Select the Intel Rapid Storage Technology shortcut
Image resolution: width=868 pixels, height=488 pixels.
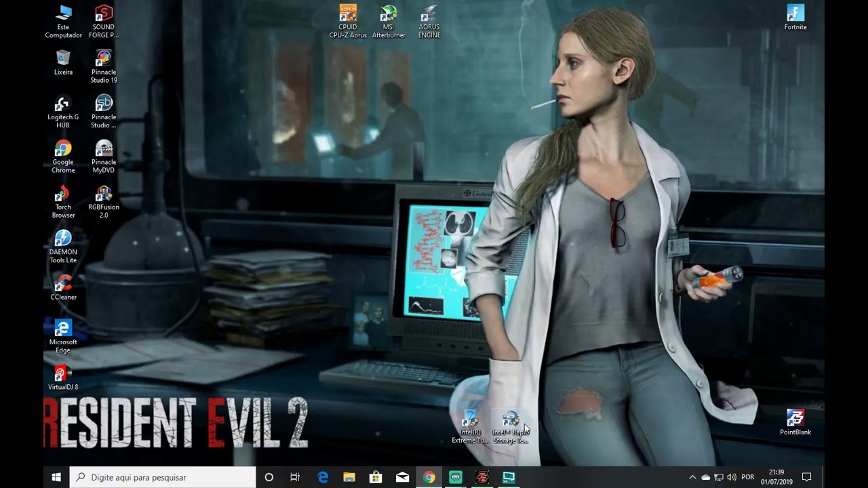point(511,427)
